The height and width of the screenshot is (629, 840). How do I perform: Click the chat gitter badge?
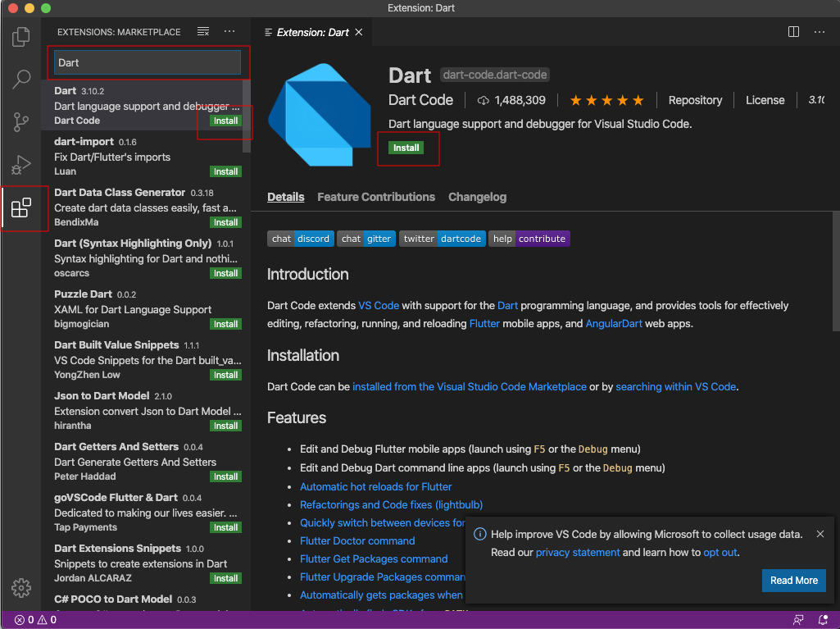coord(366,239)
